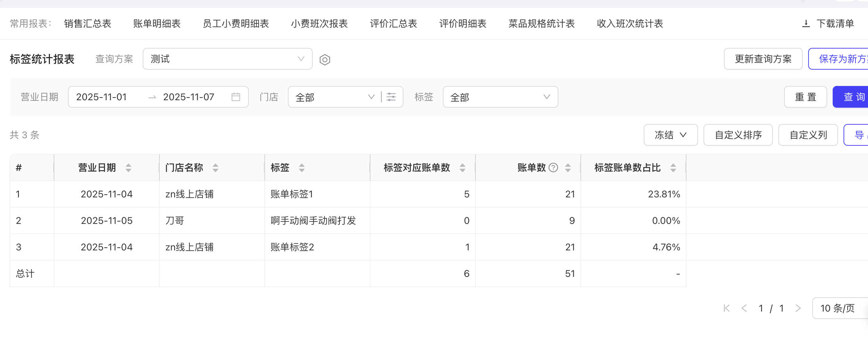Click the start date field 2025-11-01
This screenshot has height=337, width=868.
[102, 97]
